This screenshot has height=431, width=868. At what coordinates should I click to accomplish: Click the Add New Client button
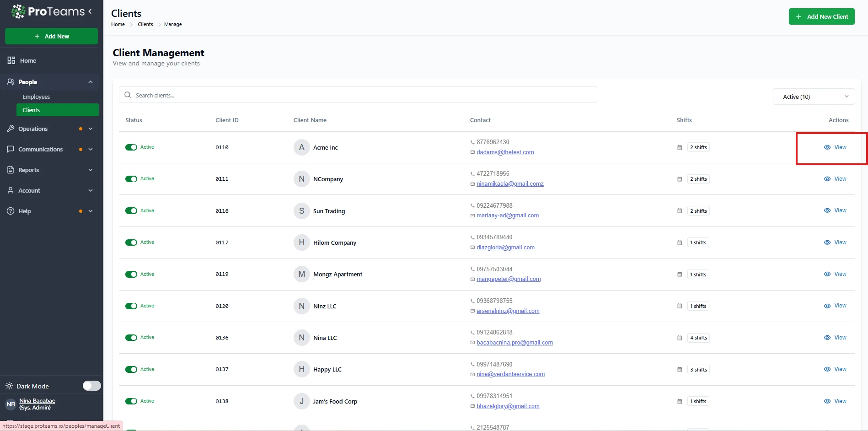click(821, 16)
